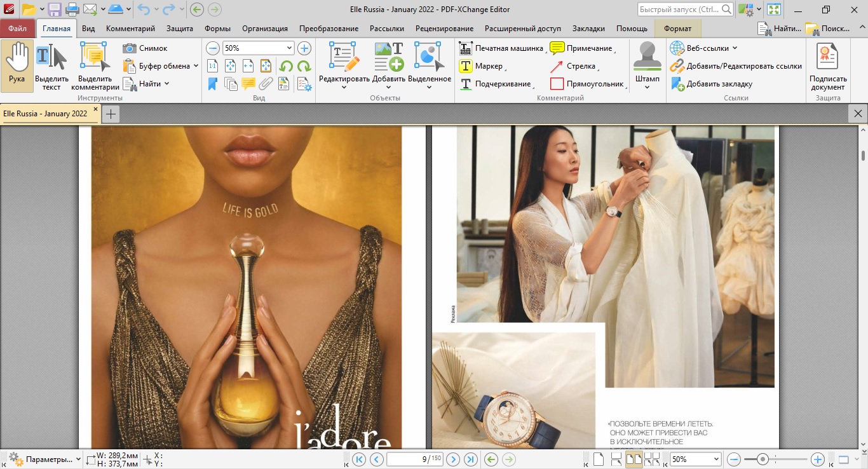
Task: Select the Rectangle (Прямоугольник) tool
Action: pos(587,84)
